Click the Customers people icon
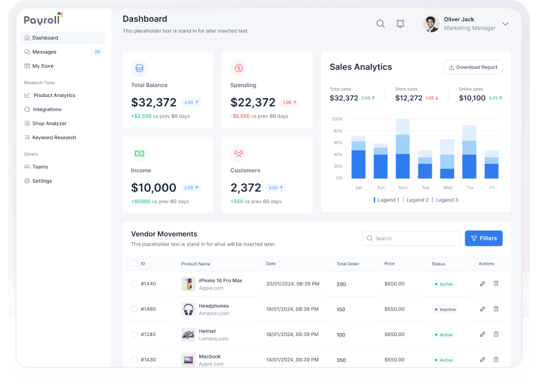 click(x=239, y=153)
